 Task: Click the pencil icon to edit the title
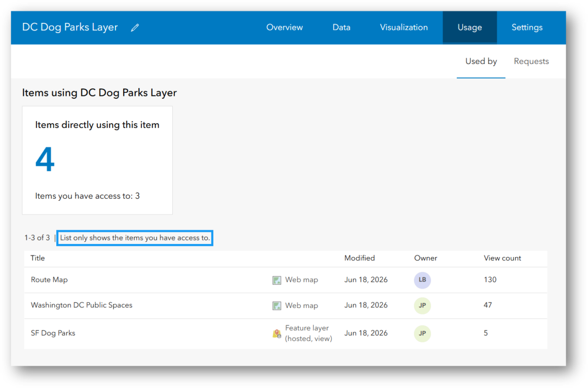pyautogui.click(x=135, y=28)
